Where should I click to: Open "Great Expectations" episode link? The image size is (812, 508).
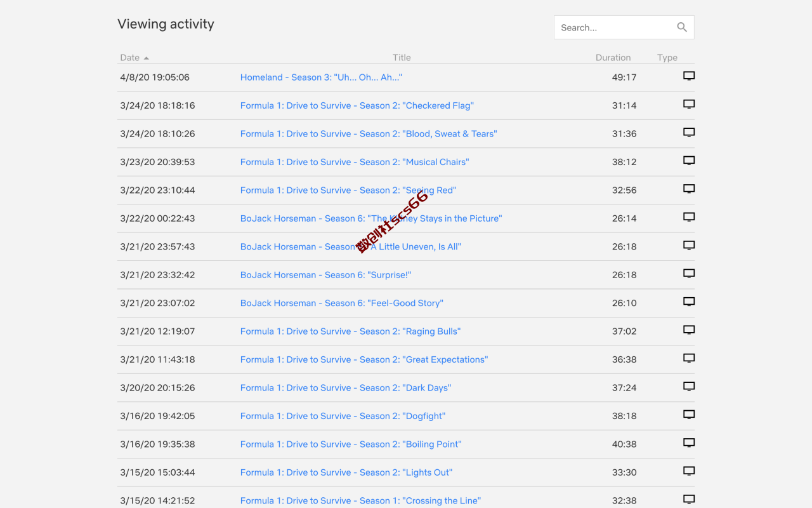(x=364, y=359)
